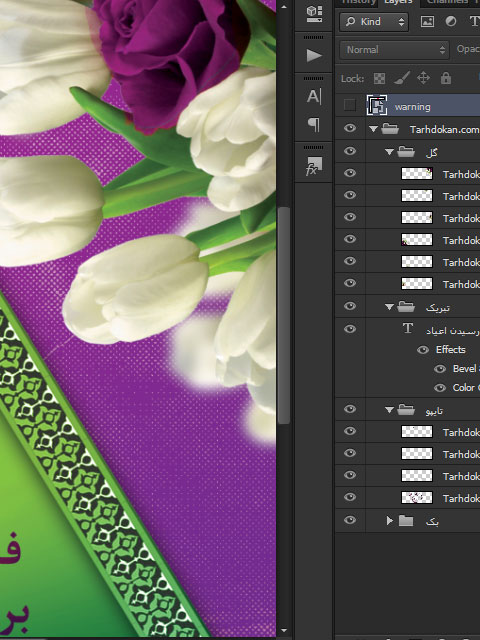Click the Tarhdokan.com group folder icon
This screenshot has width=480, height=640.
pos(390,129)
